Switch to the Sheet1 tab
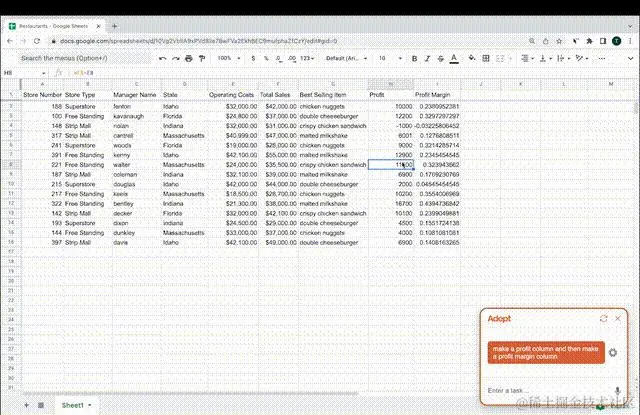Image resolution: width=640 pixels, height=415 pixels. pos(72,405)
